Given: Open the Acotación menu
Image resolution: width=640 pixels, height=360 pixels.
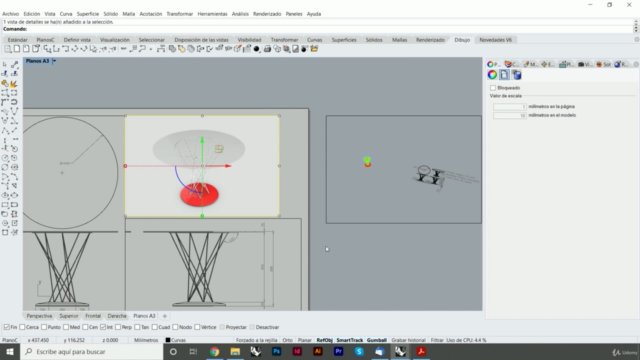Looking at the screenshot, I should pyautogui.click(x=151, y=14).
